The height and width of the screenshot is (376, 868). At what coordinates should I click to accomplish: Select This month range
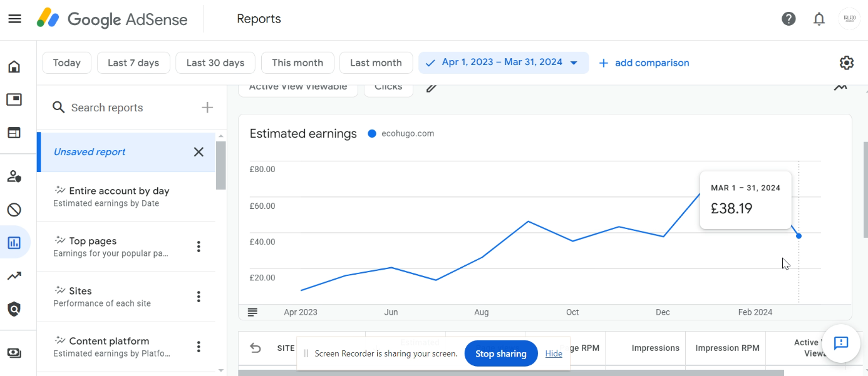point(297,63)
